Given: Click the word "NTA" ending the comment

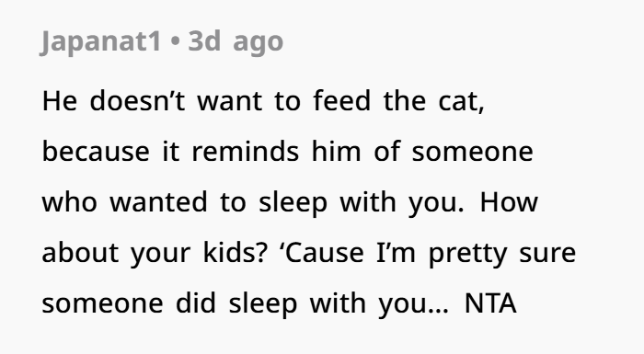Looking at the screenshot, I should click(490, 303).
